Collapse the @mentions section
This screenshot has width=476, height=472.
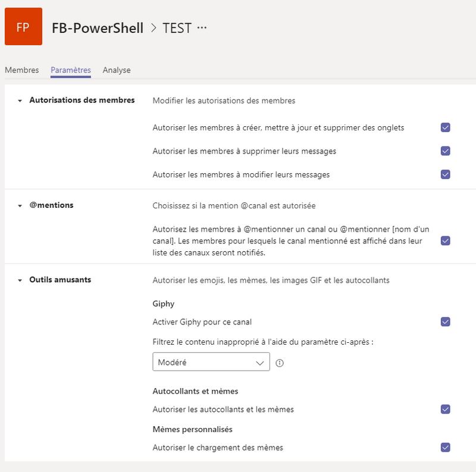coord(20,206)
